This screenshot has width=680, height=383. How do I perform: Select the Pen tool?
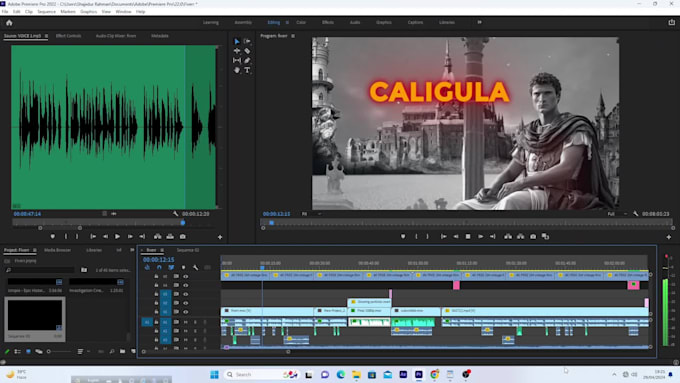click(247, 60)
